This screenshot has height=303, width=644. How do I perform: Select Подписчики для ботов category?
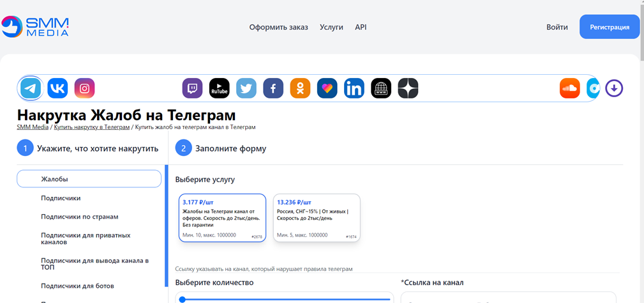click(x=77, y=286)
